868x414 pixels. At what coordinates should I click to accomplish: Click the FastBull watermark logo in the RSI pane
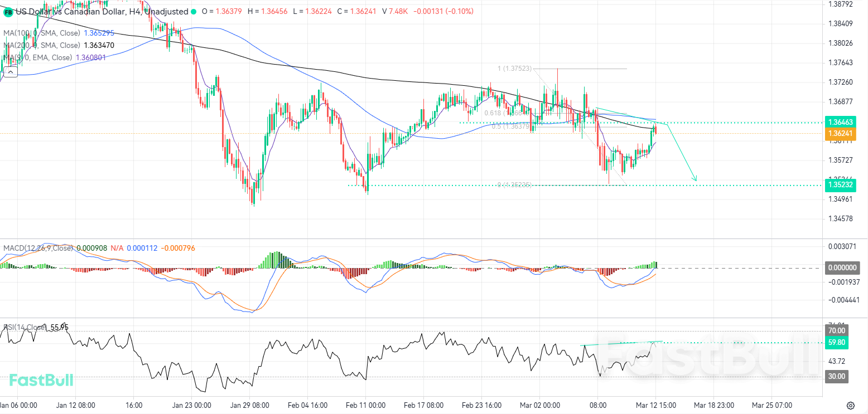point(41,381)
